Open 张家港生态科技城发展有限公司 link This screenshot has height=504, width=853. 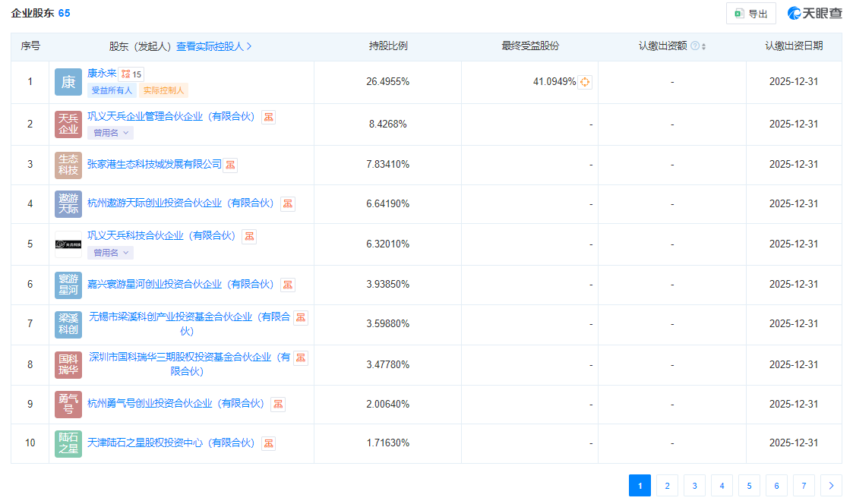point(154,164)
